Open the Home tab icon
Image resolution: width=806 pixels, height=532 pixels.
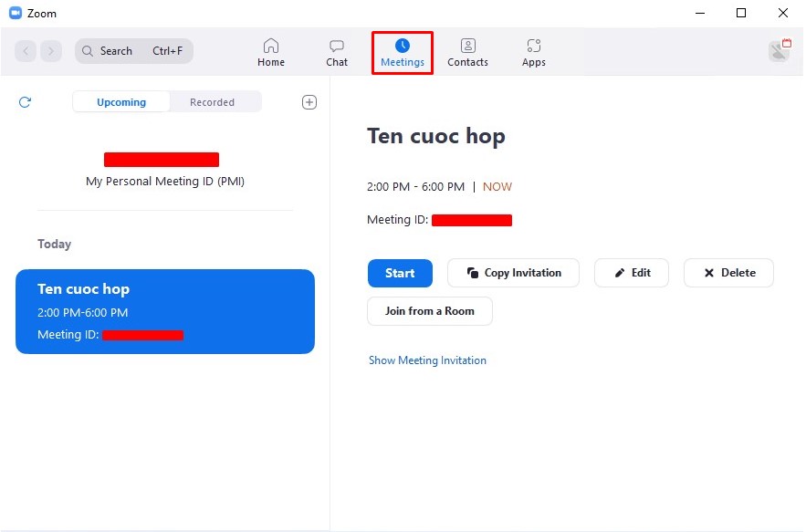[x=270, y=46]
